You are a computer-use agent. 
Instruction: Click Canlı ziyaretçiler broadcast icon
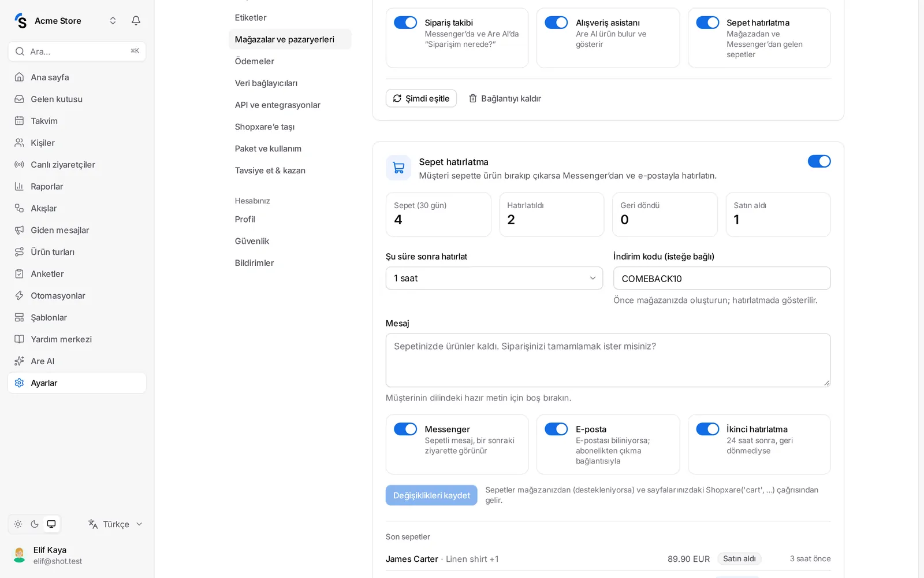coord(19,165)
